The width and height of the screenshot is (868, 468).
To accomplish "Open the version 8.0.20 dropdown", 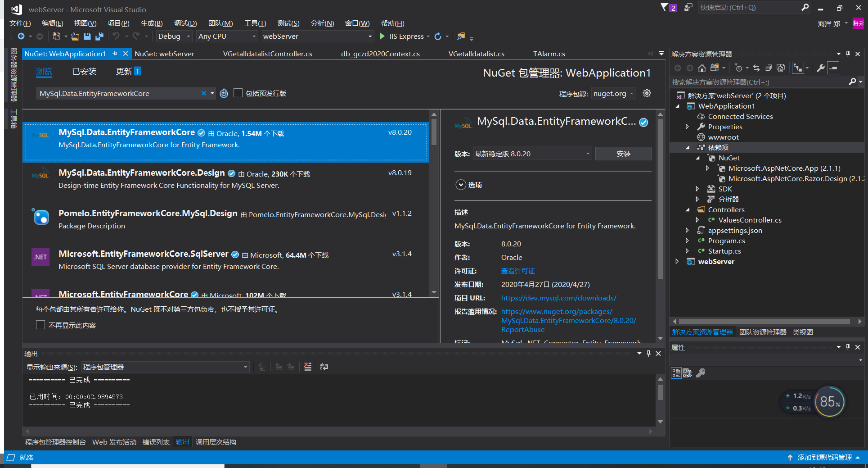I will click(x=532, y=154).
